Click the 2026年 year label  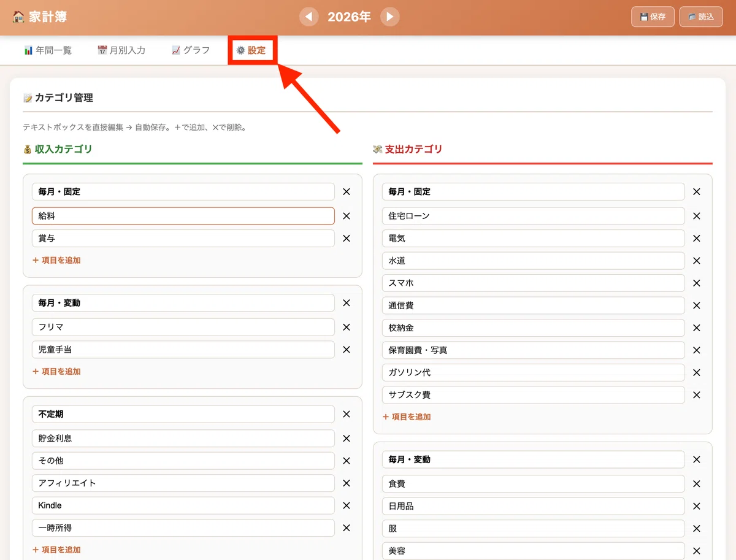[x=349, y=17]
